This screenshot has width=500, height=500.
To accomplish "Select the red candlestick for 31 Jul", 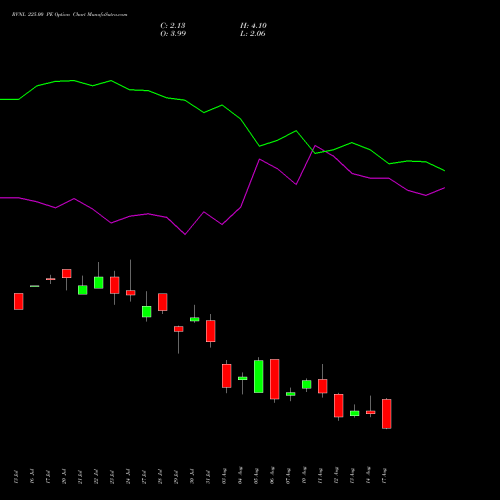I will click(211, 331).
